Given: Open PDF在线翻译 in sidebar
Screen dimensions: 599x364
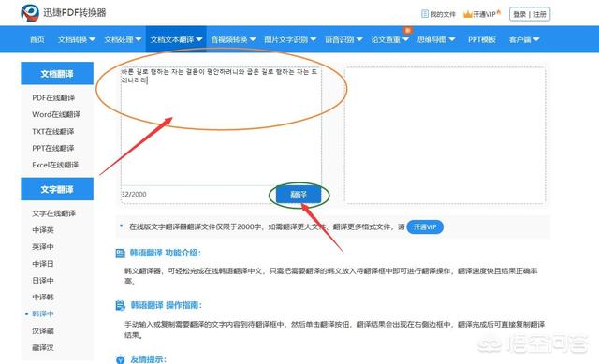Looking at the screenshot, I should tap(53, 97).
